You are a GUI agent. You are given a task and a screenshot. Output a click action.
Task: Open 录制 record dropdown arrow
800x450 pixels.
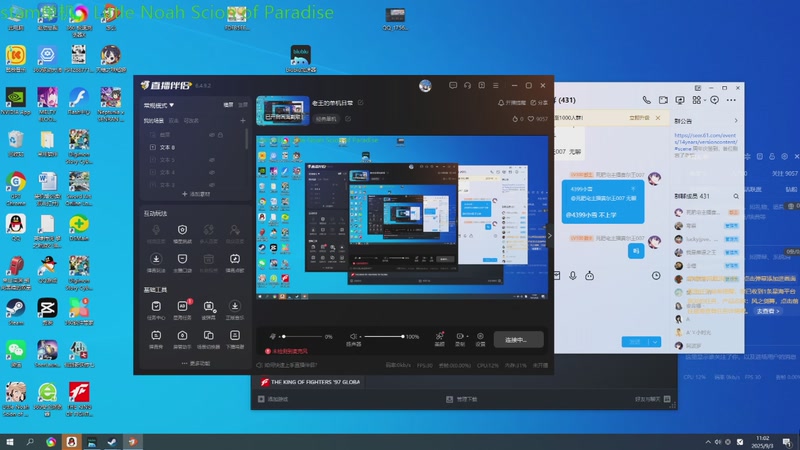[x=467, y=336]
